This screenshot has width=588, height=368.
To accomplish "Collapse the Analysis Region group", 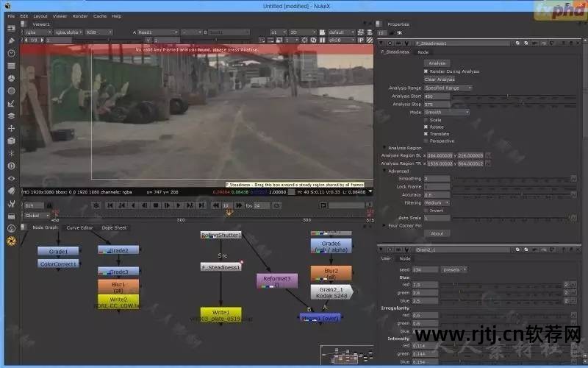I will click(x=384, y=148).
